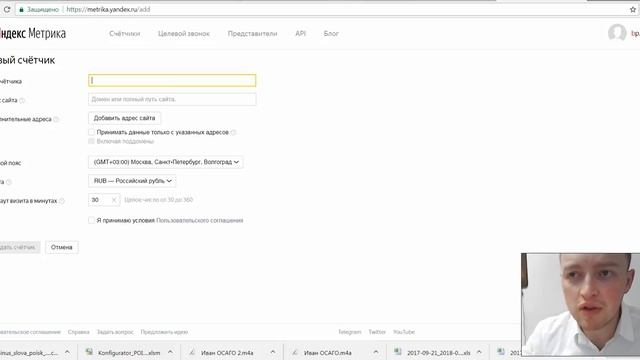This screenshot has height=360, width=640.
Task: Focus the counter name input field
Action: [x=172, y=80]
